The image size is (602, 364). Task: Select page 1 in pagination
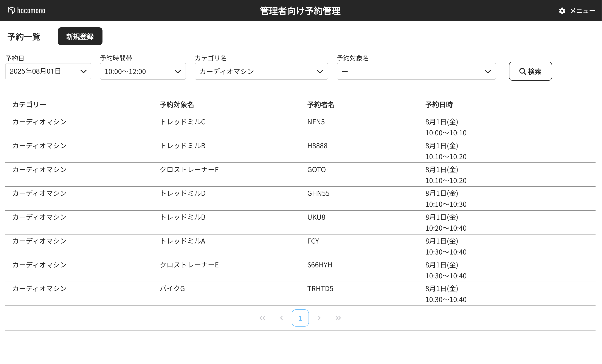(300, 318)
